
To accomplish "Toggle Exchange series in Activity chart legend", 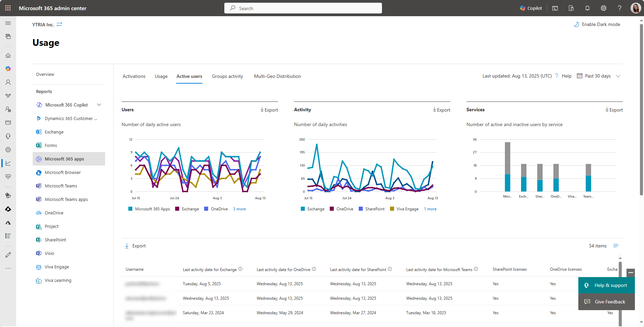I will point(313,209).
